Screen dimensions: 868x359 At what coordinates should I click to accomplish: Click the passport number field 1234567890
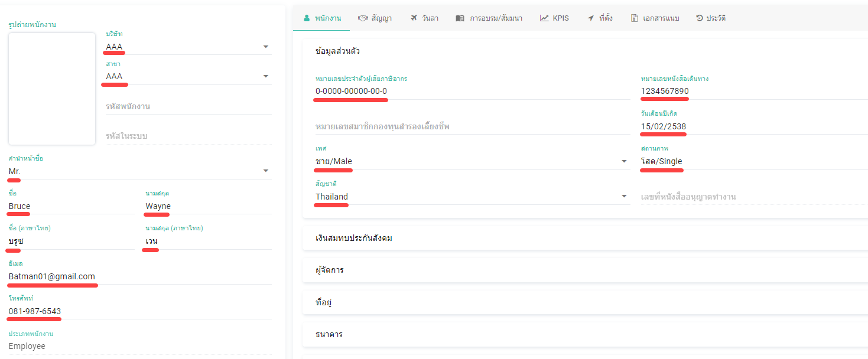[x=754, y=92]
